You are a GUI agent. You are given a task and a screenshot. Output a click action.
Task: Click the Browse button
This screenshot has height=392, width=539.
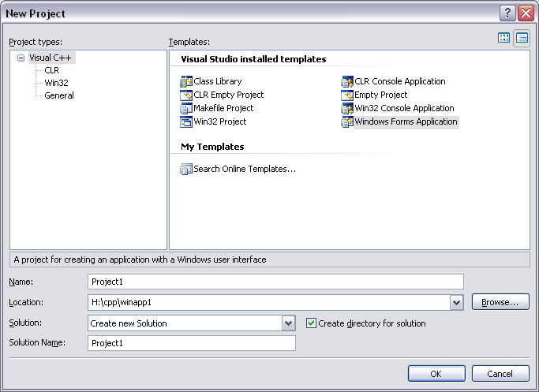point(500,302)
